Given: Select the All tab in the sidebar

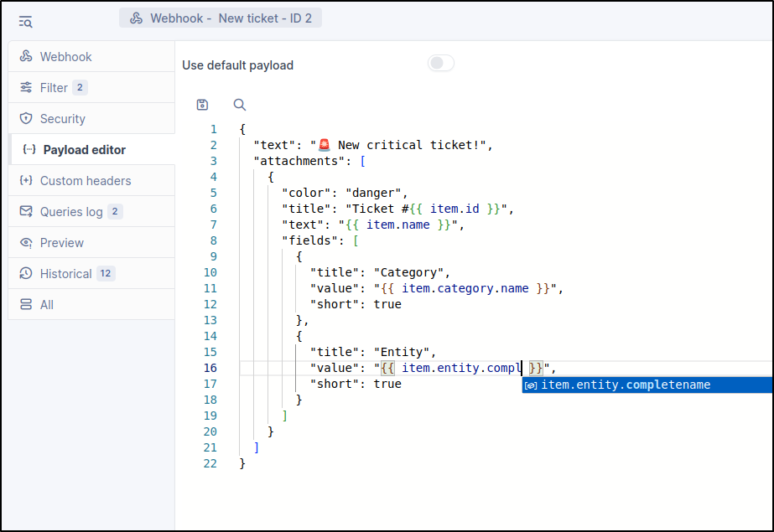Looking at the screenshot, I should 46,305.
